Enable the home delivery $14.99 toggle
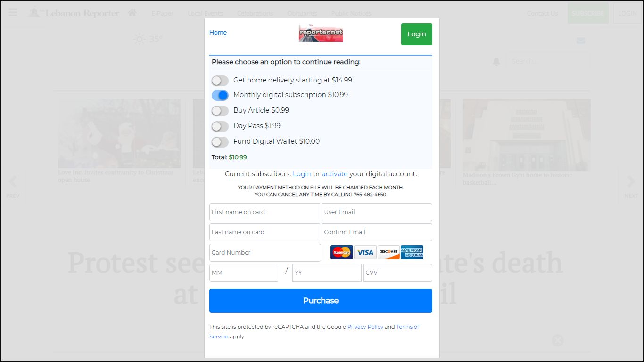Screen dimensions: 644x362 tap(220, 81)
